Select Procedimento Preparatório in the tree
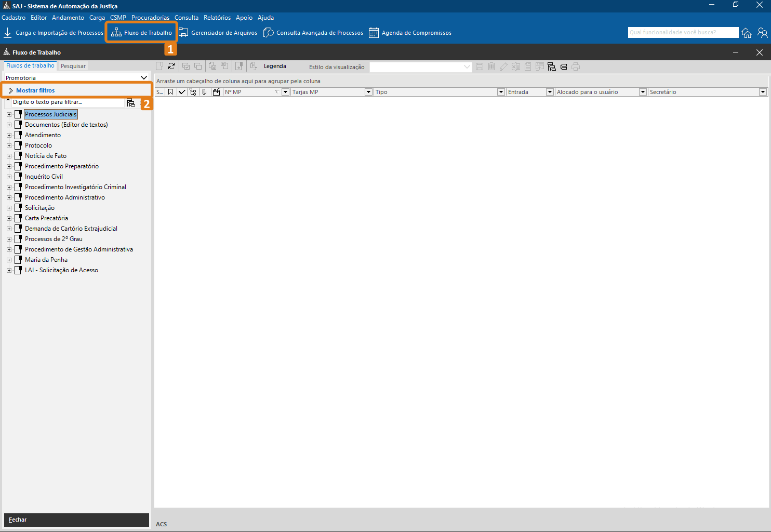Image resolution: width=771 pixels, height=532 pixels. click(x=62, y=166)
